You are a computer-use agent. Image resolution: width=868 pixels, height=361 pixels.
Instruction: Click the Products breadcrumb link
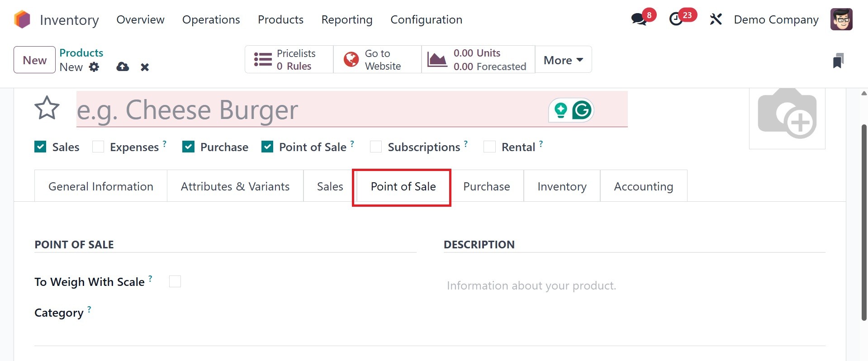[81, 52]
